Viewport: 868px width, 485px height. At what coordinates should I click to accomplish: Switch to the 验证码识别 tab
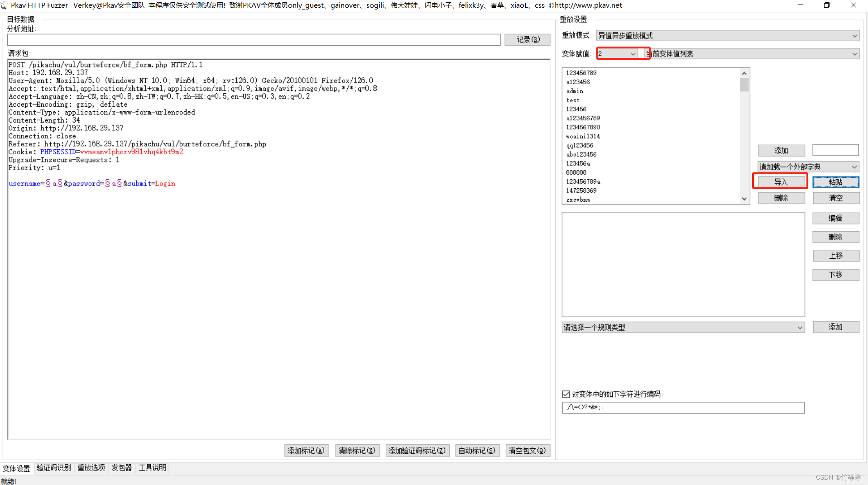point(54,467)
